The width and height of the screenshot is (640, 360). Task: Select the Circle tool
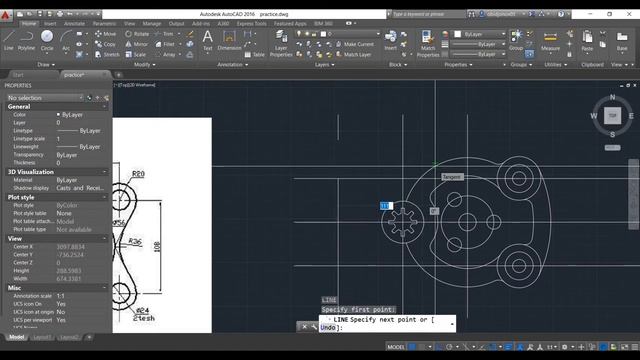47,40
